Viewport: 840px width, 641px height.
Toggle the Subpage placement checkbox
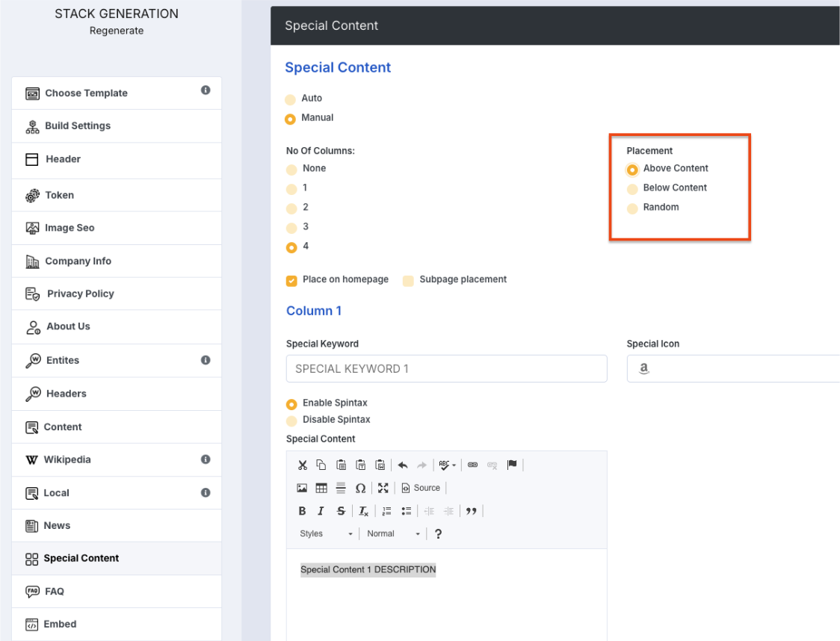tap(408, 281)
